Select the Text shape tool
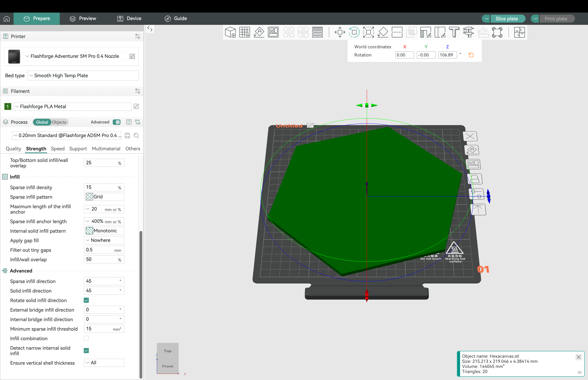The image size is (588, 380). 454,32
